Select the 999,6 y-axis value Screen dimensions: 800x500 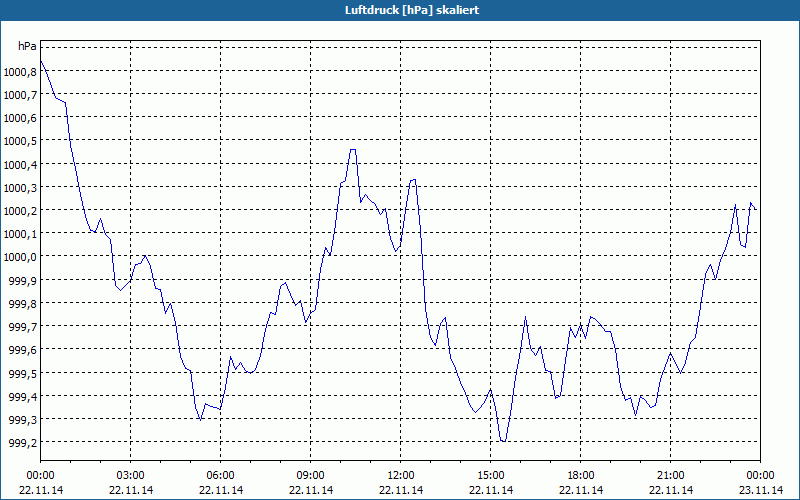coord(23,350)
